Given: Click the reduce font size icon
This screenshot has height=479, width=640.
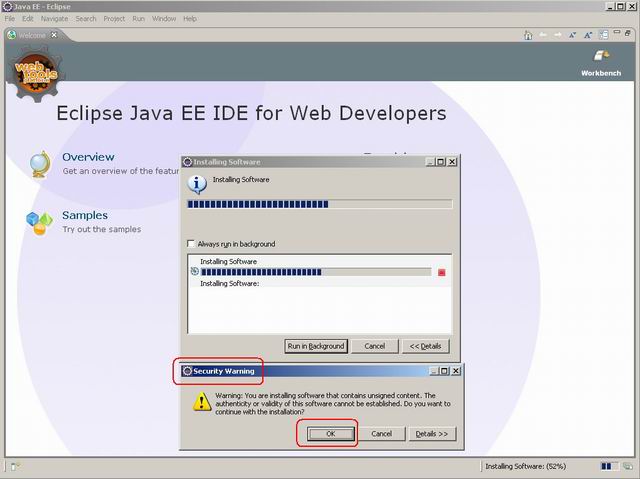Looking at the screenshot, I should pyautogui.click(x=574, y=35).
